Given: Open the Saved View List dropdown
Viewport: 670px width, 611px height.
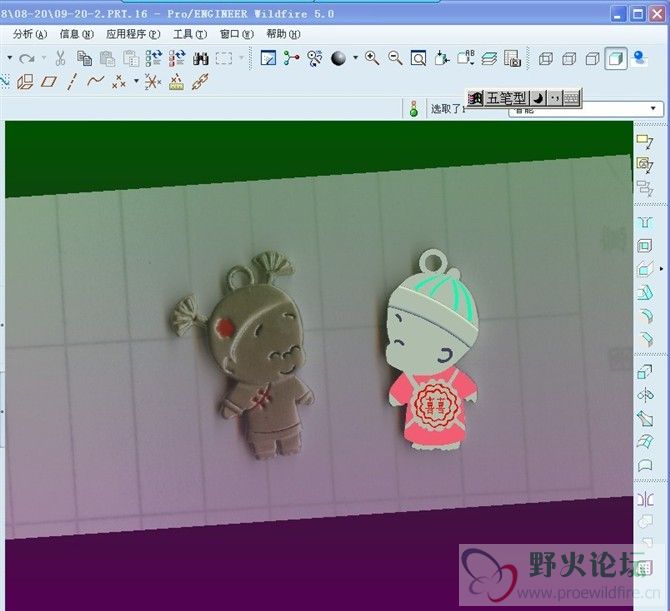Looking at the screenshot, I should click(465, 58).
